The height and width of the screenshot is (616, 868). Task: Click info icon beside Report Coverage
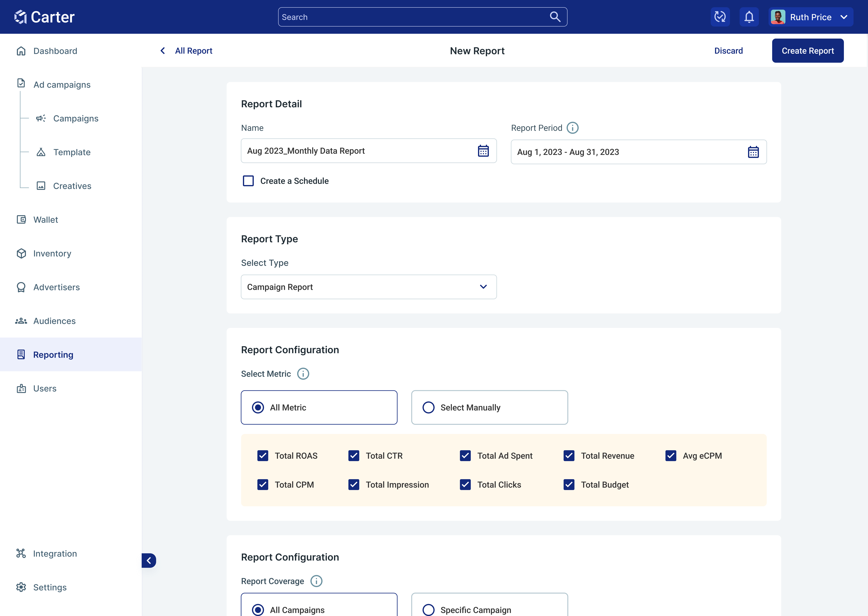(x=316, y=581)
